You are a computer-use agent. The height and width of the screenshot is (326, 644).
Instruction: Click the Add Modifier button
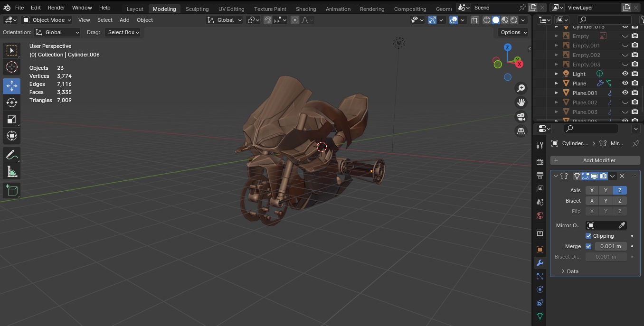(595, 160)
